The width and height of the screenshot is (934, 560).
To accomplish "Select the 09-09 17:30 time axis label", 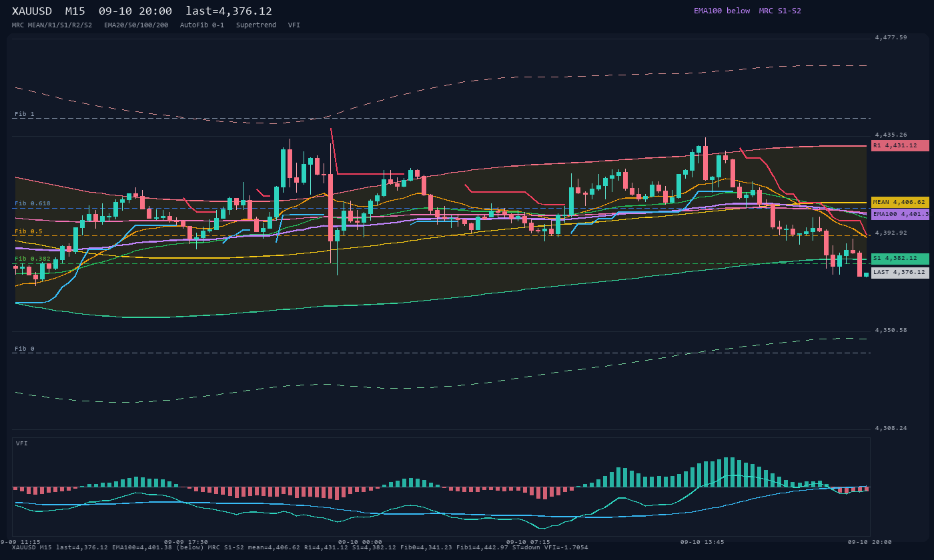I will click(x=186, y=542).
